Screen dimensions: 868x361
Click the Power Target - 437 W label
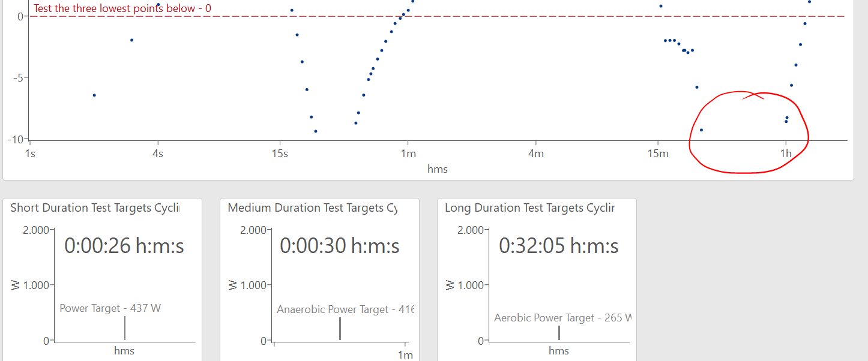[110, 308]
